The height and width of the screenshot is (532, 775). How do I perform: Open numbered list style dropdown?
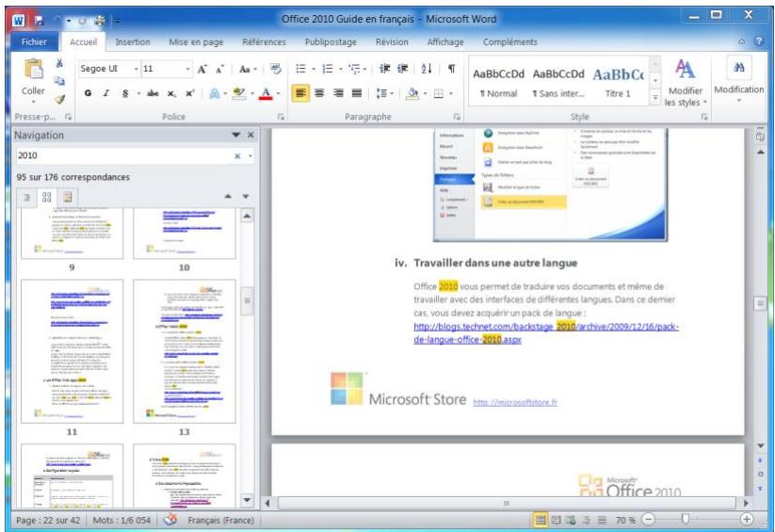[341, 70]
